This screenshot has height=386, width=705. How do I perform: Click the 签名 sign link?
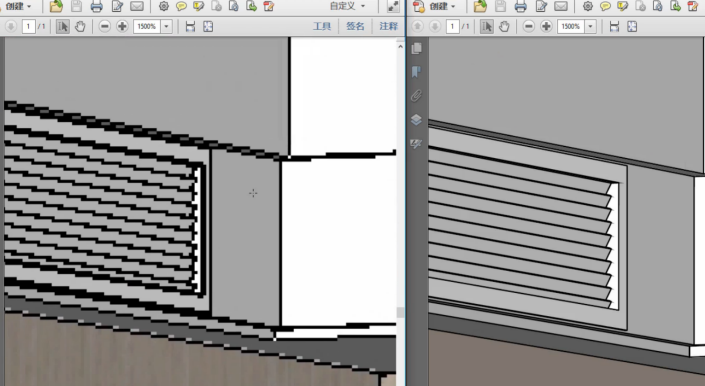(355, 27)
